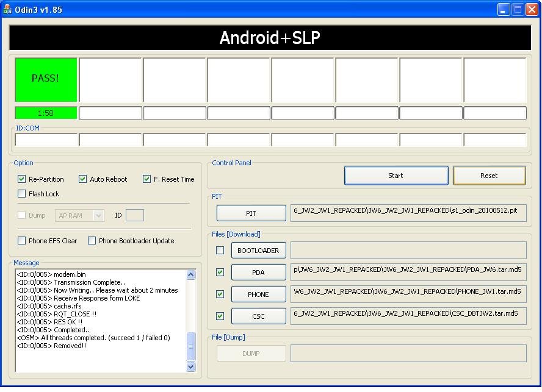
Task: Close the Odin3 window
Action: click(x=532, y=9)
